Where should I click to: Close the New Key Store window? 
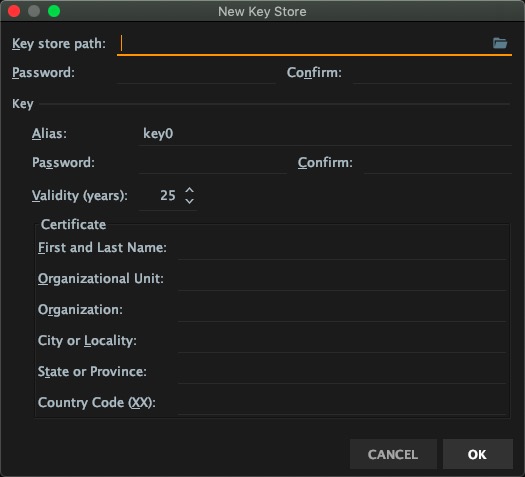(x=14, y=11)
